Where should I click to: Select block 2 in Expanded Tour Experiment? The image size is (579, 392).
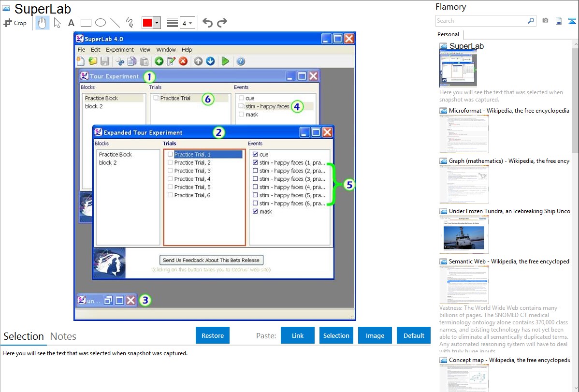pyautogui.click(x=108, y=162)
